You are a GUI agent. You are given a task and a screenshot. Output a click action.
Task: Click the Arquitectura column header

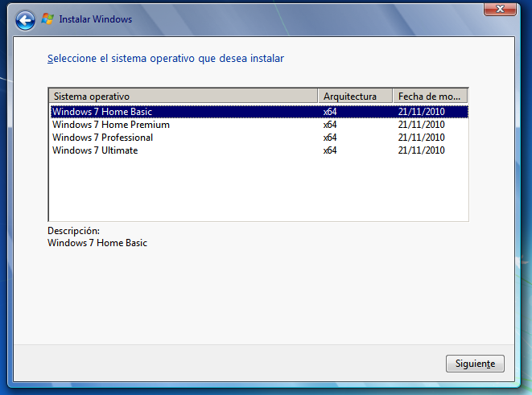pos(355,97)
